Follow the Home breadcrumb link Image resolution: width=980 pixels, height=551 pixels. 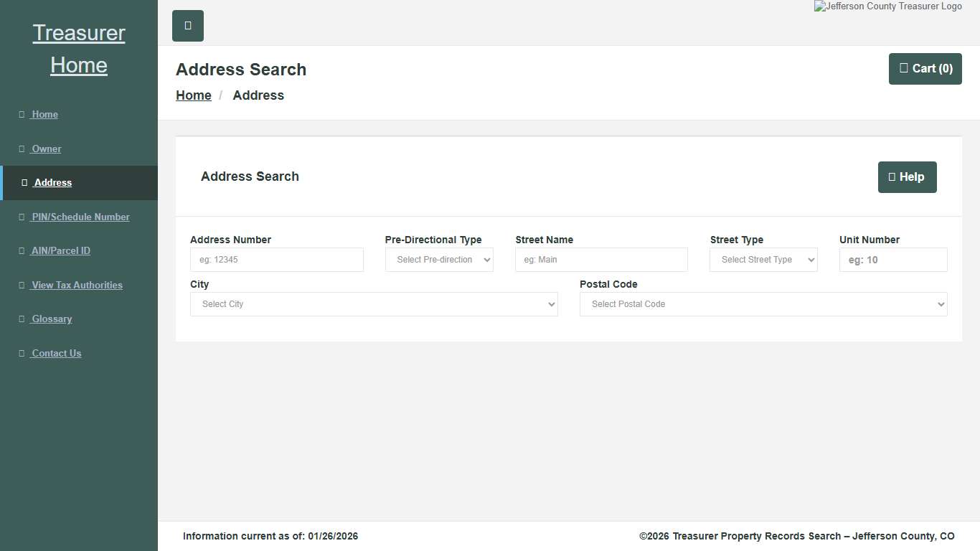click(193, 95)
